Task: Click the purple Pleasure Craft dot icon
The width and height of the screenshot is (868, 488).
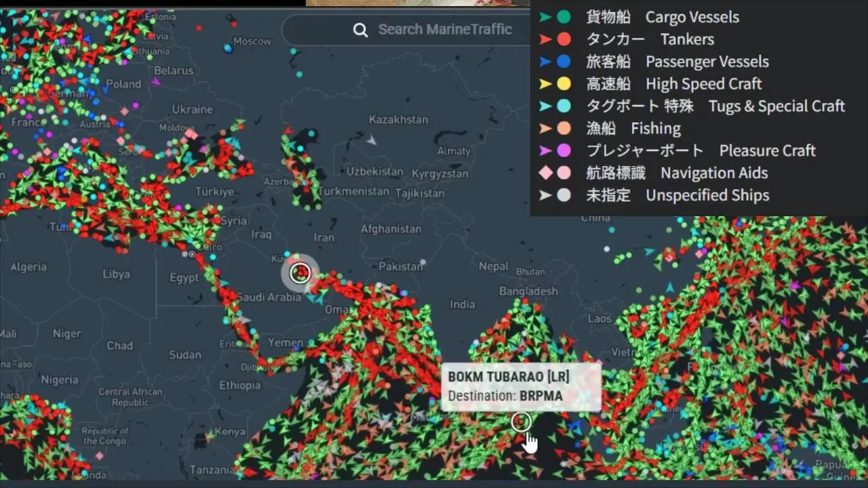Action: pyautogui.click(x=564, y=150)
